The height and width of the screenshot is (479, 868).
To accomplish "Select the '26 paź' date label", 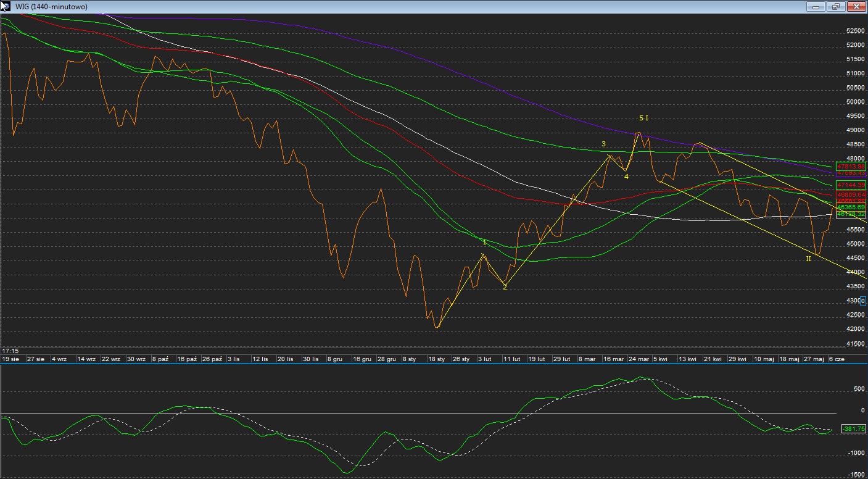I will [x=212, y=359].
